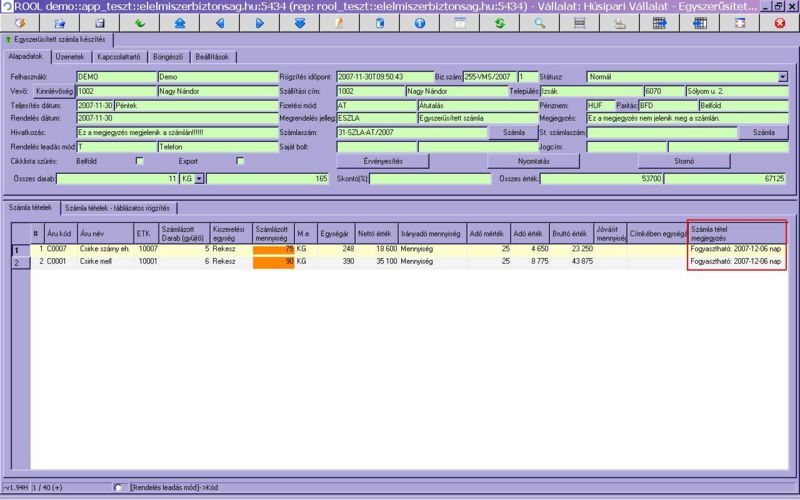This screenshot has width=800, height=500.
Task: Open the Státusz dropdown showing Normál
Action: click(x=784, y=76)
